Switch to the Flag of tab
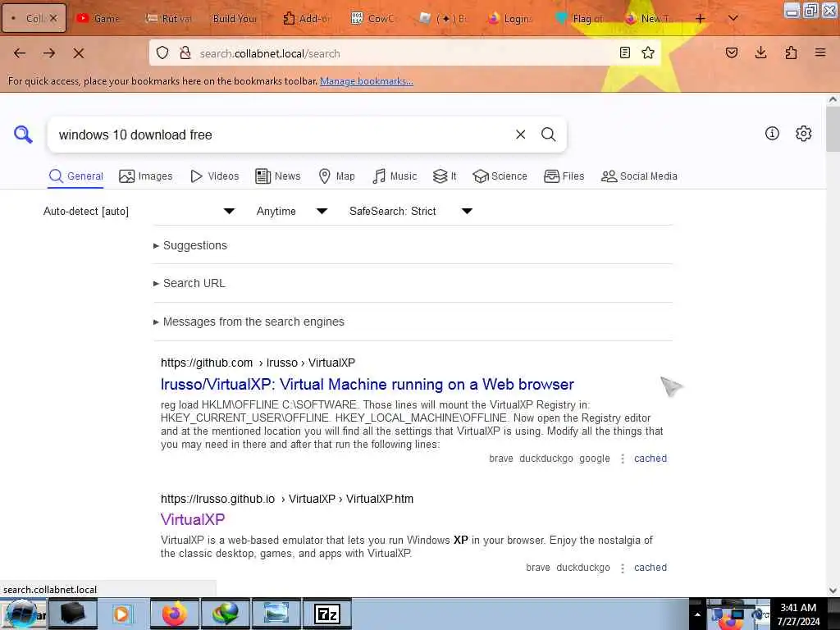 coord(582,18)
